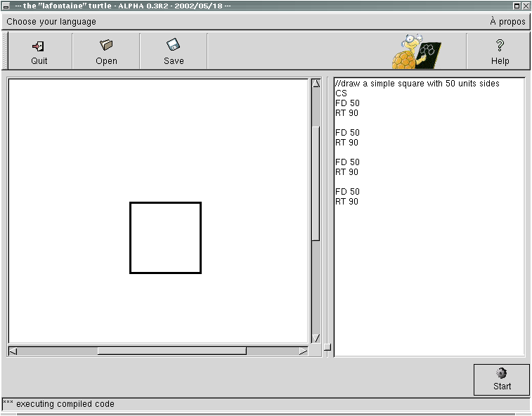Save the program using the floppy icon
This screenshot has height=416, width=532.
pos(174,51)
